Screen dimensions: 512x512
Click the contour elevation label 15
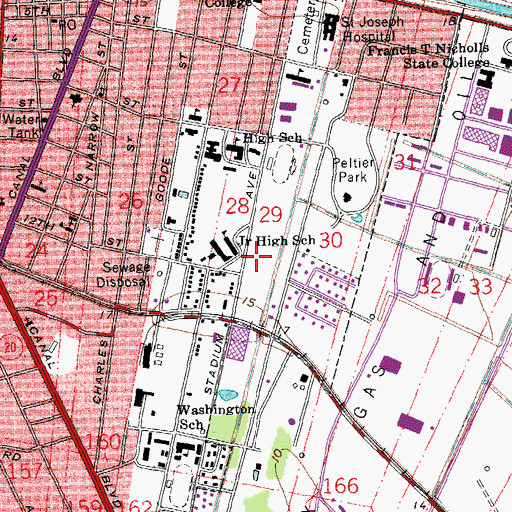pos(249,302)
